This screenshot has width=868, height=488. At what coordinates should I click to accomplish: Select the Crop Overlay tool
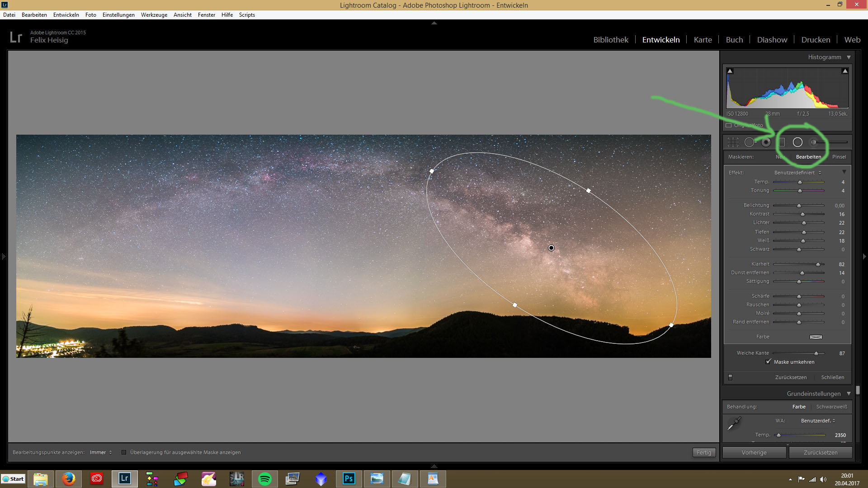click(x=733, y=142)
